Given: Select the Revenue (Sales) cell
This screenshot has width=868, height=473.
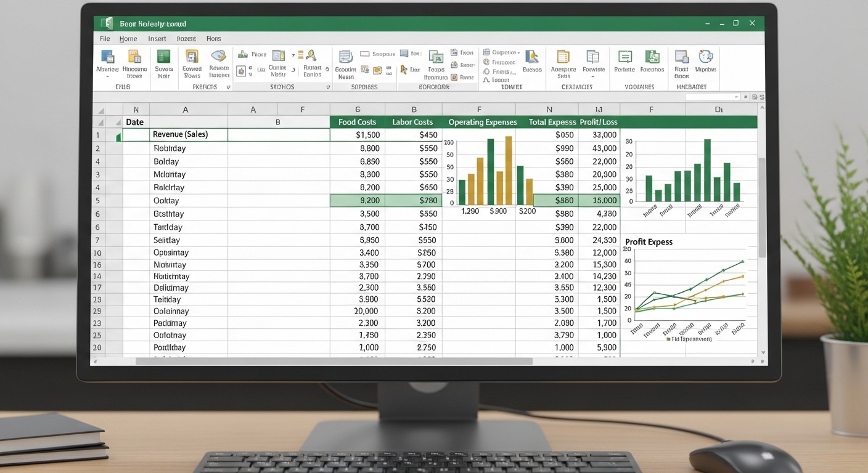Looking at the screenshot, I should tap(189, 135).
